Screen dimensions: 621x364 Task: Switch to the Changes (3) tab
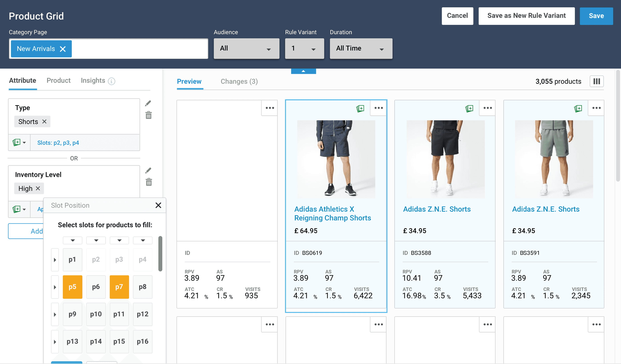[239, 81]
